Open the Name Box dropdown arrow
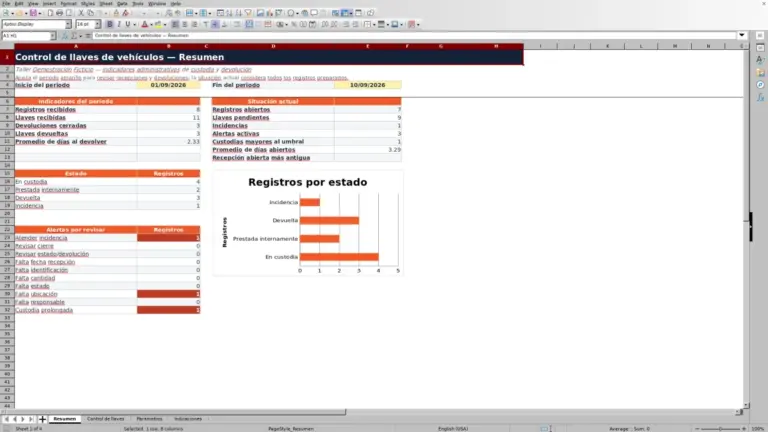The image size is (768, 432). pyautogui.click(x=52, y=36)
